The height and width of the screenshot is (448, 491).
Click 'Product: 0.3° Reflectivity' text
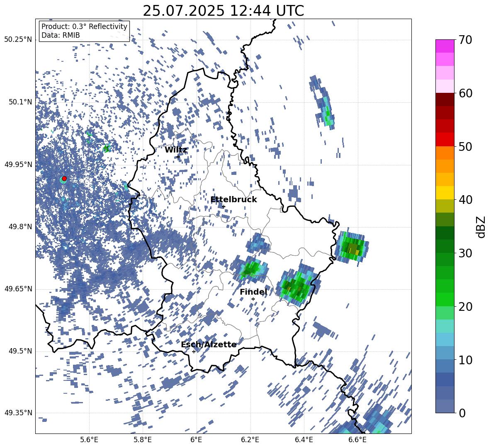click(84, 27)
